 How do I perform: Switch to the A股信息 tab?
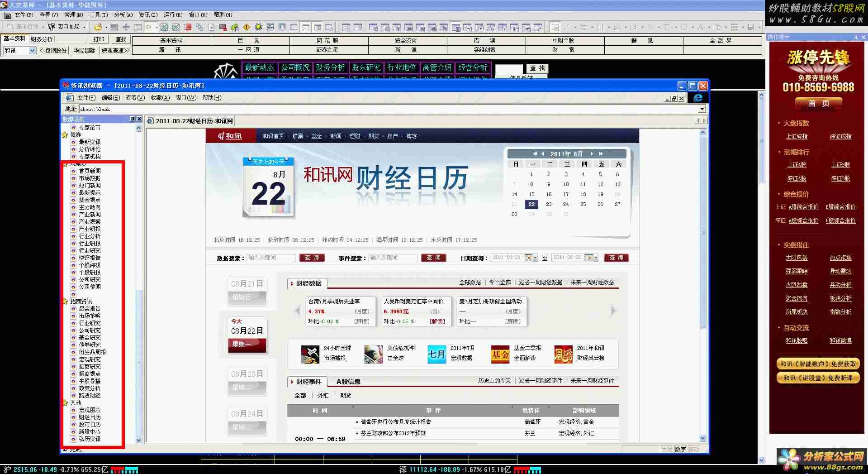348,382
